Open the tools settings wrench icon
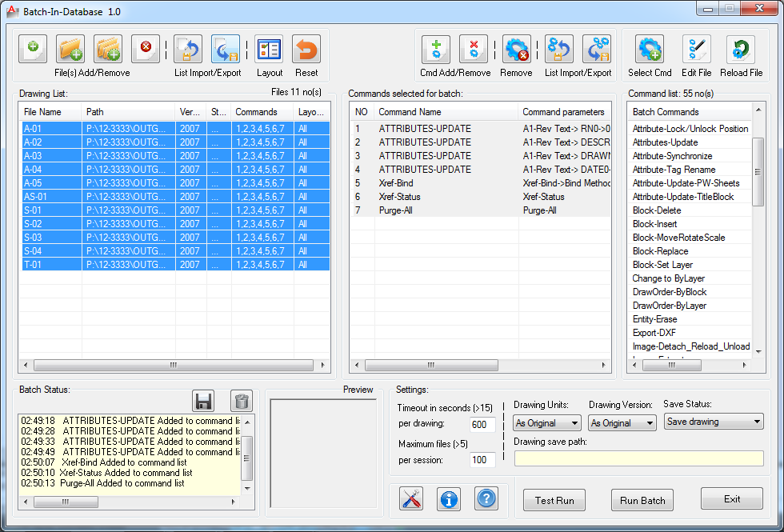 411,498
